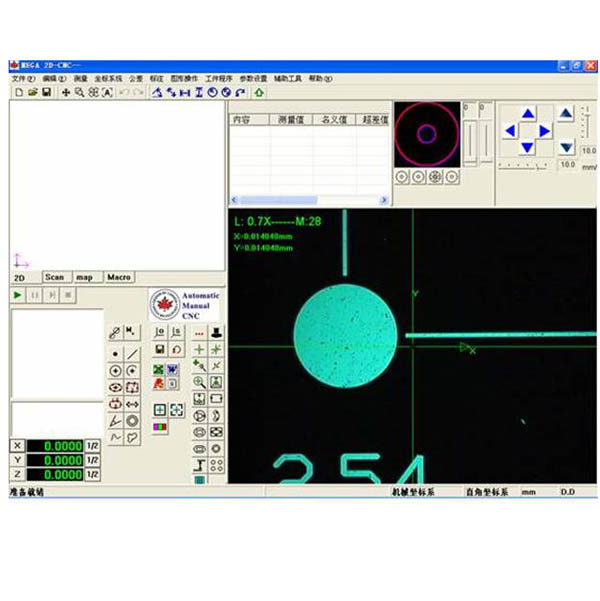Image resolution: width=600 pixels, height=601 pixels.
Task: Click the green play button
Action: tap(18, 295)
